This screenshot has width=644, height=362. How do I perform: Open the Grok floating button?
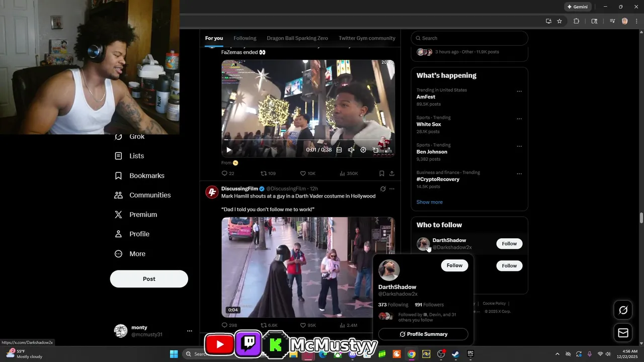(623, 310)
